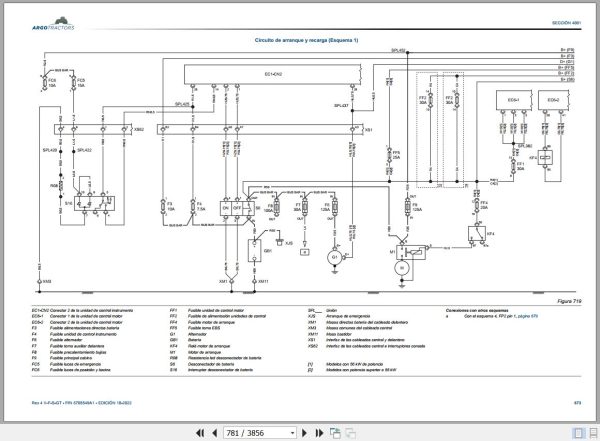Open the page number dropdown arrow

pos(292,433)
